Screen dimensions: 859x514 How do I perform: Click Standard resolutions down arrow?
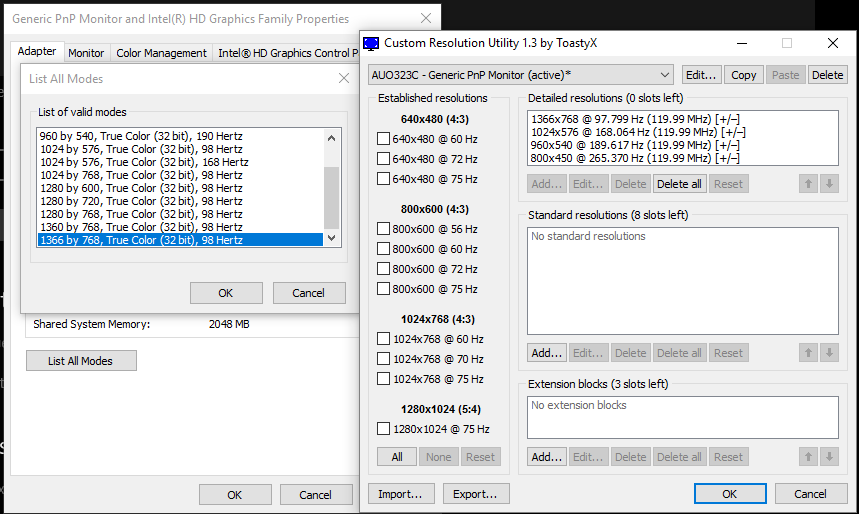tap(829, 353)
